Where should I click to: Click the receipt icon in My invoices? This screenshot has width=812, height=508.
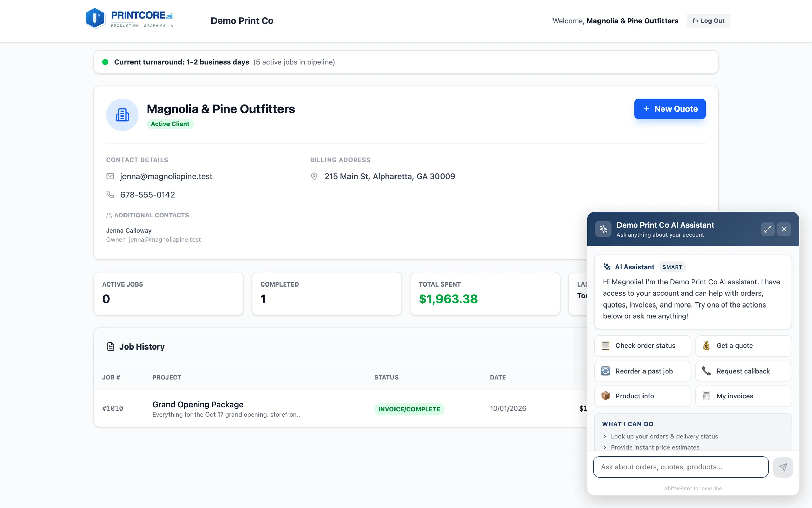[x=706, y=396]
